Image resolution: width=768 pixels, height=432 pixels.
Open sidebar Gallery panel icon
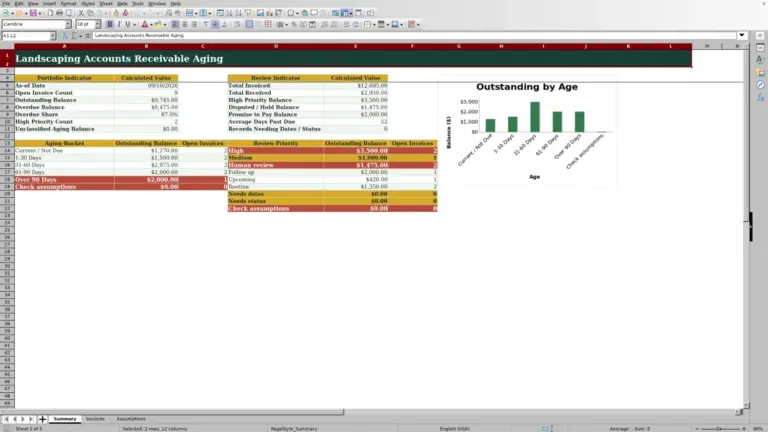tap(760, 72)
